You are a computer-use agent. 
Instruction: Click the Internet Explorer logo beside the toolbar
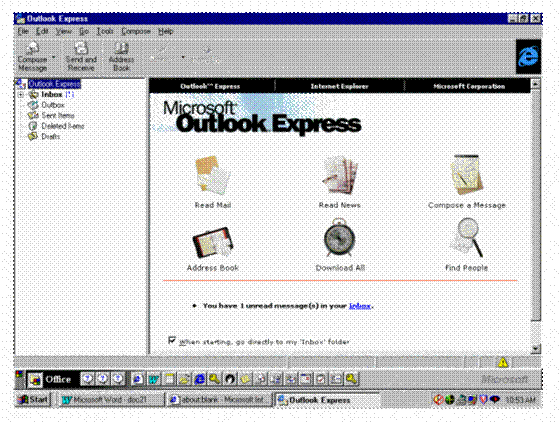(528, 57)
